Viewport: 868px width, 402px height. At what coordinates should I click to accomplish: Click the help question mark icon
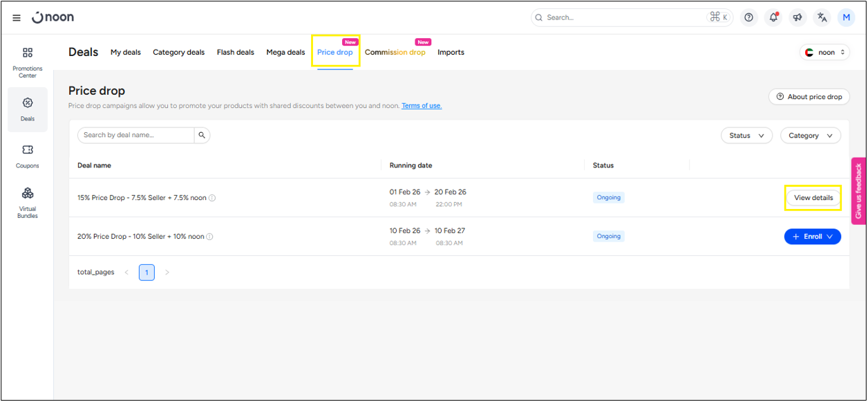748,18
